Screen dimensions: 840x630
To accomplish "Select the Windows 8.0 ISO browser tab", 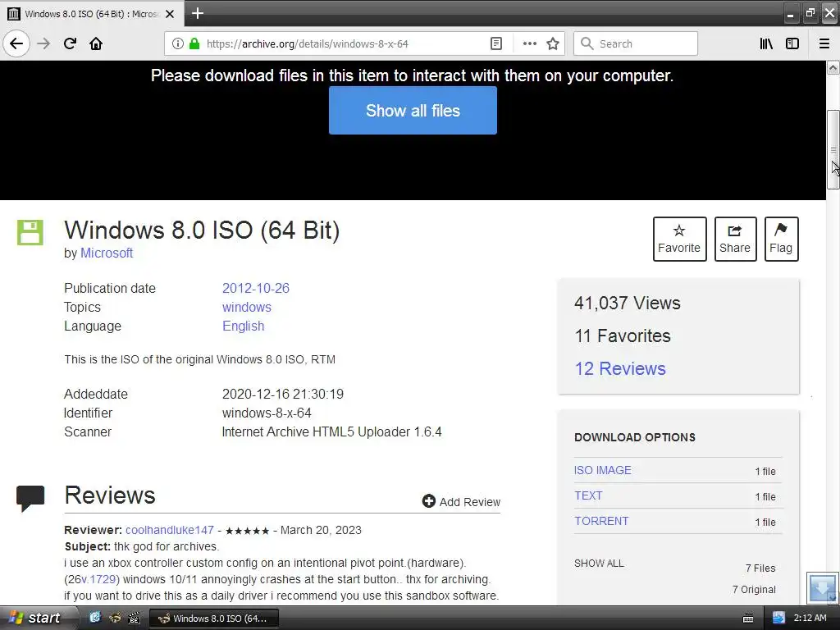I will (91, 14).
